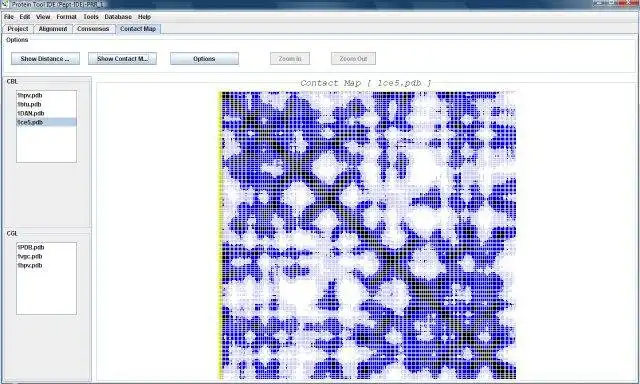Screen dimensions: 640x384
Task: Open the Format menu
Action: [x=67, y=17]
